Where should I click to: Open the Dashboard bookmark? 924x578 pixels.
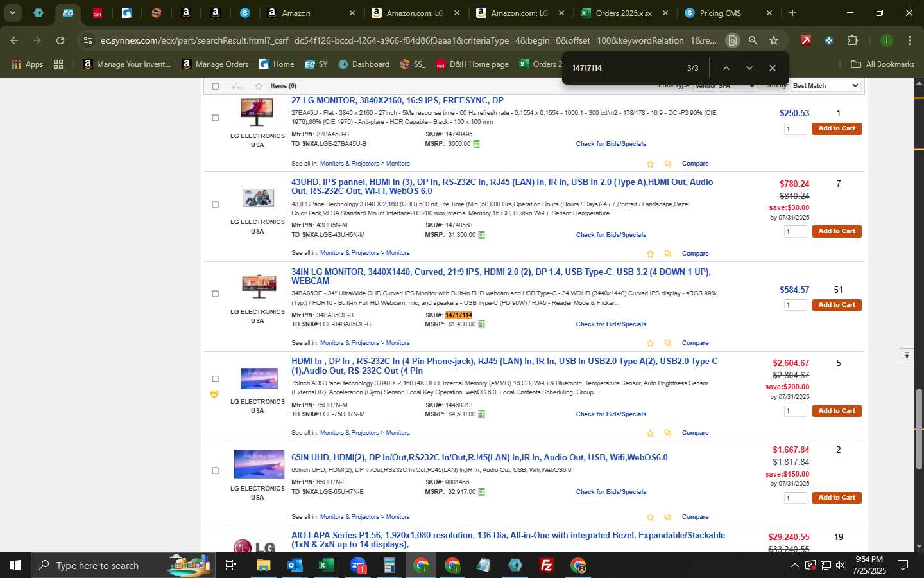(364, 64)
